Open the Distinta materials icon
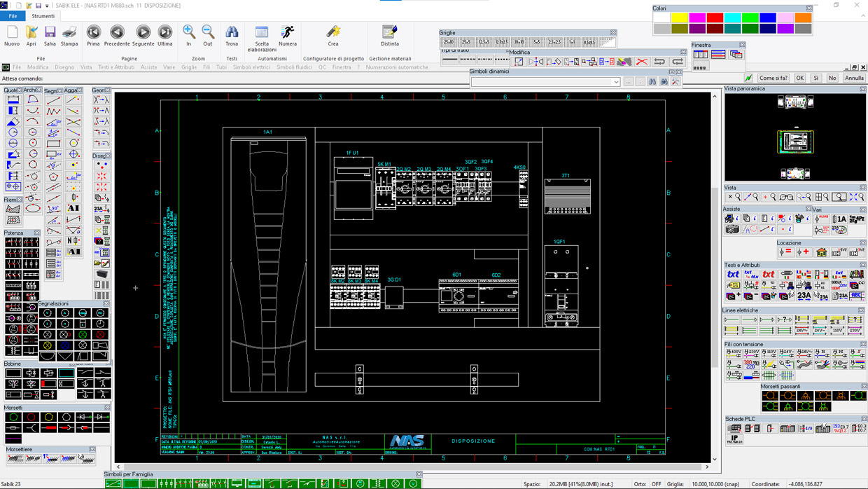Image resolution: width=868 pixels, height=489 pixels. 390,33
